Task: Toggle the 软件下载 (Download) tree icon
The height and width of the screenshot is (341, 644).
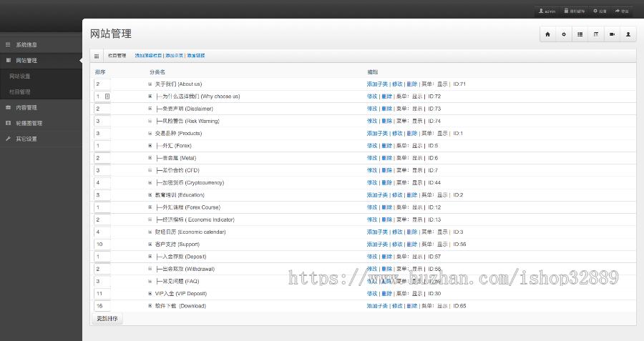Action: (150, 306)
